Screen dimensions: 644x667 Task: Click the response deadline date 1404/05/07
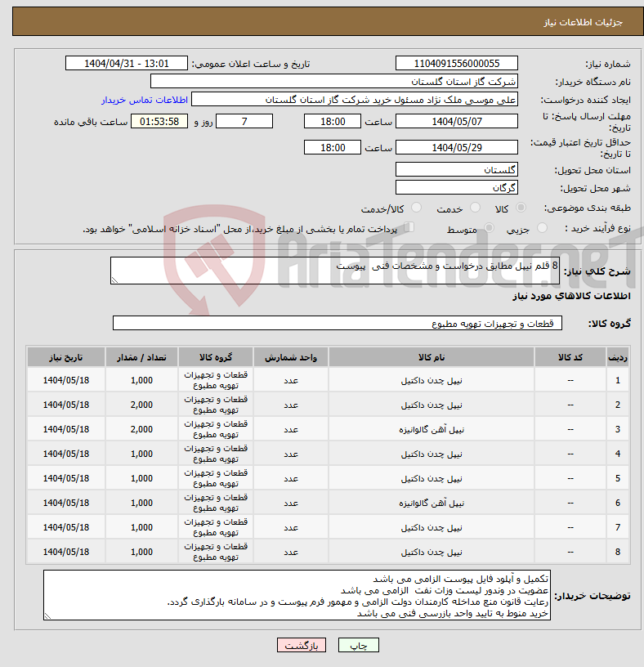pos(456,121)
